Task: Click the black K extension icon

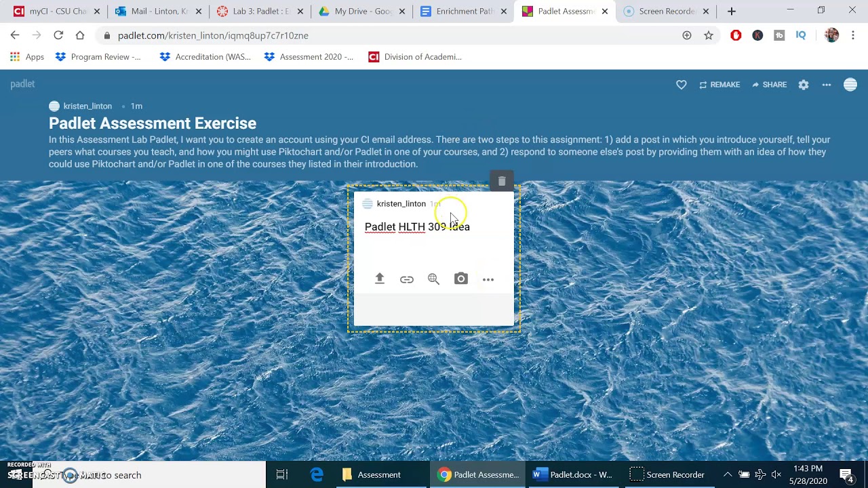Action: click(757, 35)
